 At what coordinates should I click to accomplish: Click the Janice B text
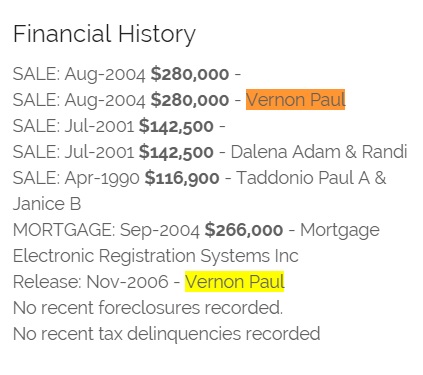[47, 204]
